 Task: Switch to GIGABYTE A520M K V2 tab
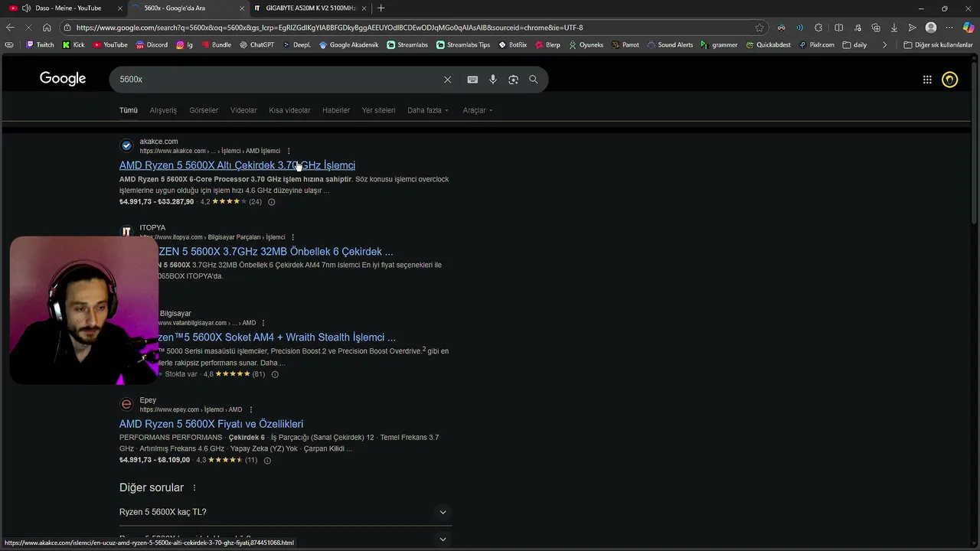pos(310,8)
